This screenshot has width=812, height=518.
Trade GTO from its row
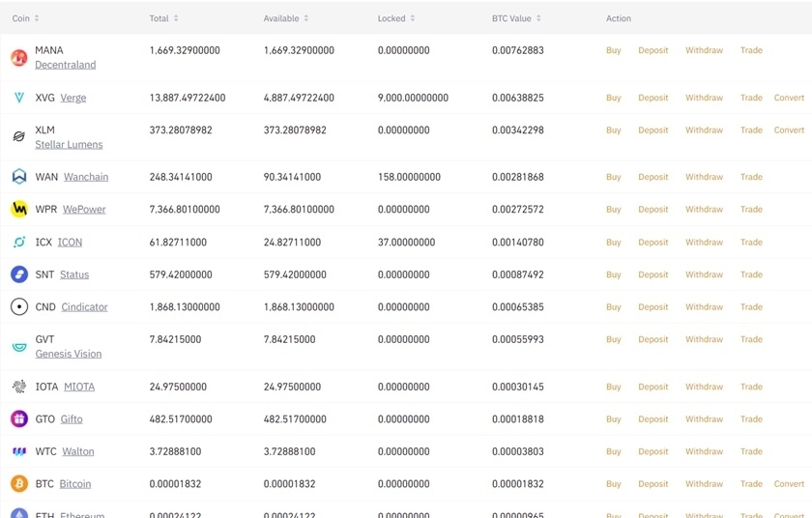pos(751,418)
